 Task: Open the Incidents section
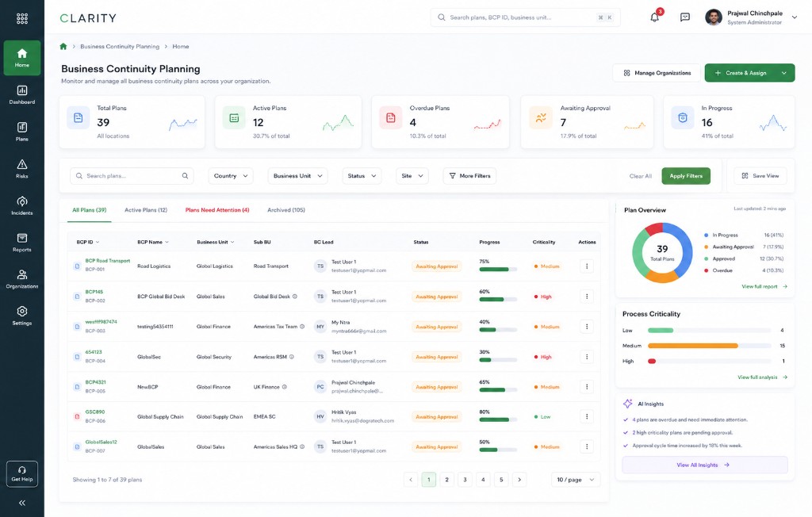point(21,205)
